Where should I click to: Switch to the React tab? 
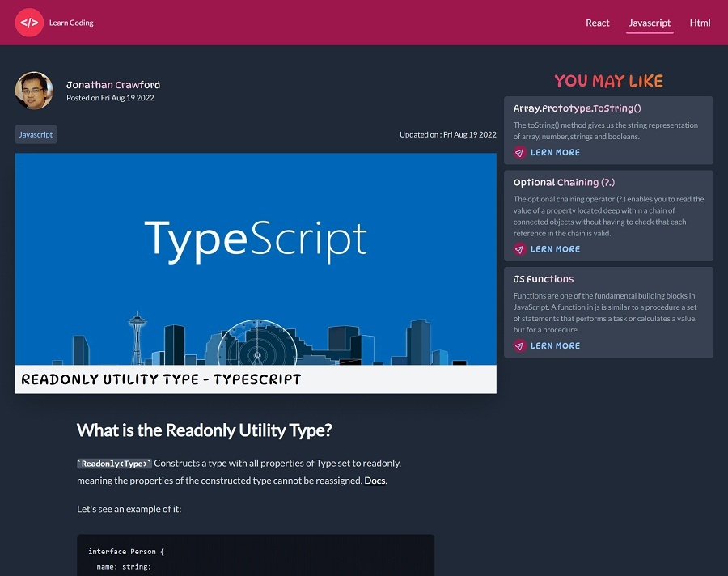[x=598, y=23]
